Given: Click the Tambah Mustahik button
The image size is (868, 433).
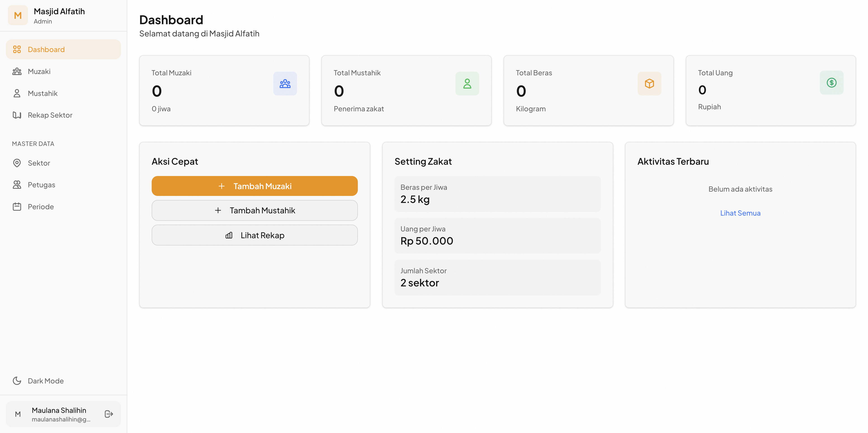Looking at the screenshot, I should tap(254, 210).
